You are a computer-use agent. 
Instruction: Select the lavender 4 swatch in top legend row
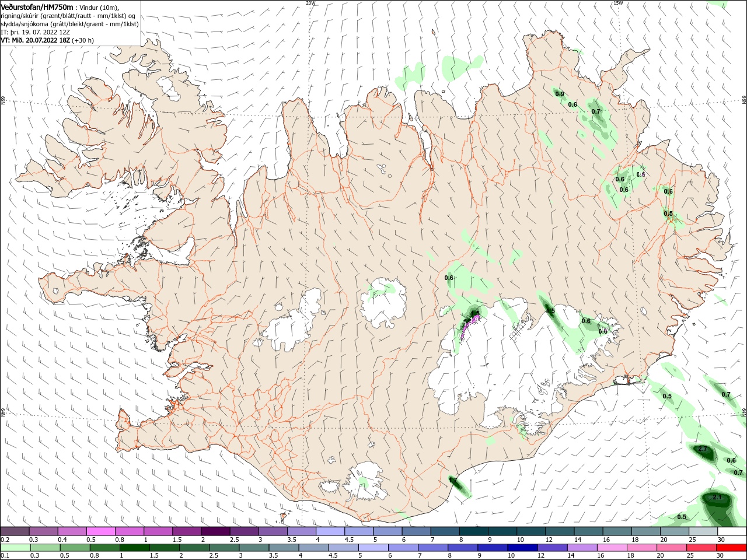tap(330, 531)
